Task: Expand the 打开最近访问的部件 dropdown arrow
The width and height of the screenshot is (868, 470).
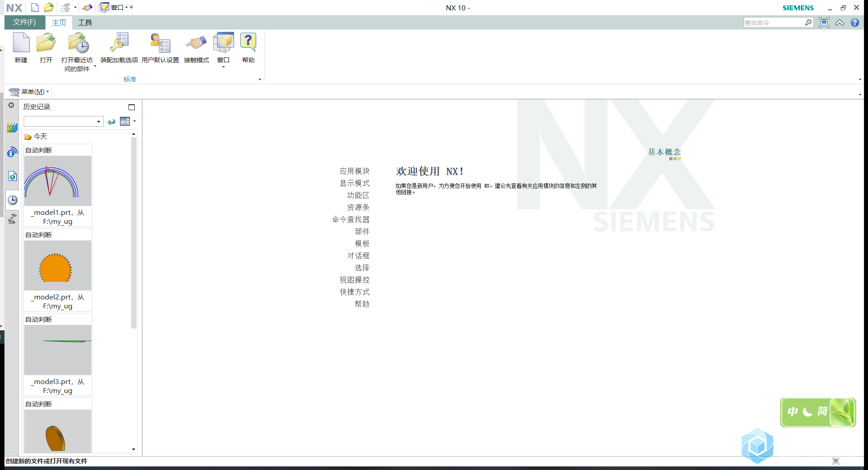Action: click(x=95, y=66)
